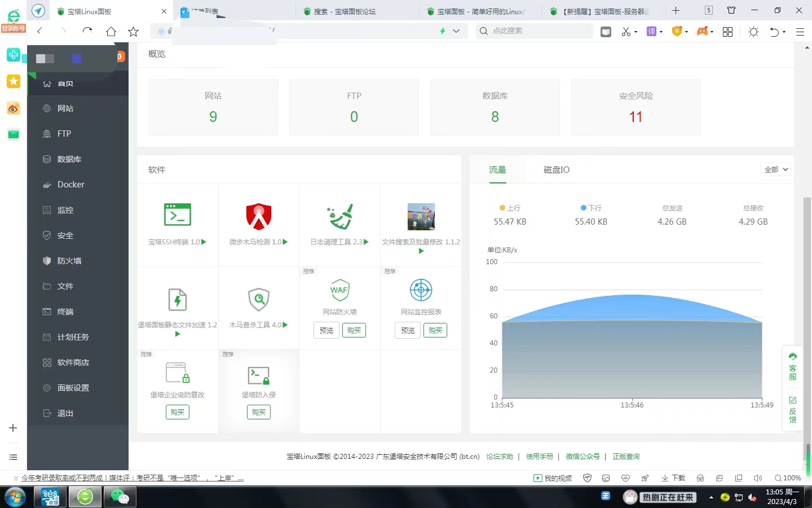
Task: Open 计划任务 in the panel sidebar
Action: pos(78,337)
